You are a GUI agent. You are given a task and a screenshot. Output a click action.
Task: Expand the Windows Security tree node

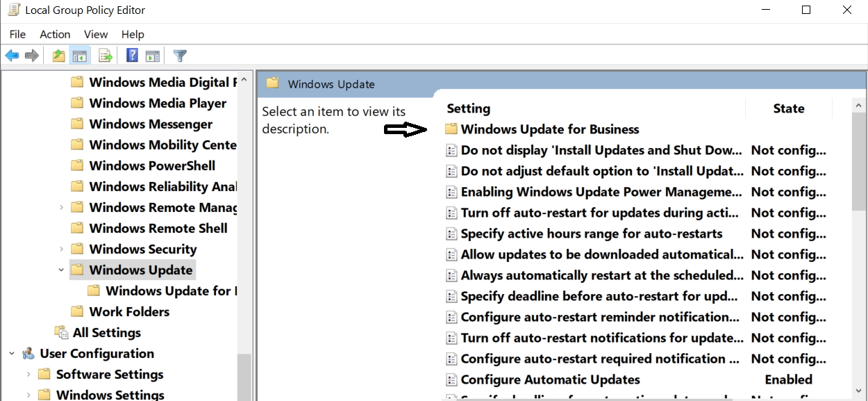click(x=61, y=249)
